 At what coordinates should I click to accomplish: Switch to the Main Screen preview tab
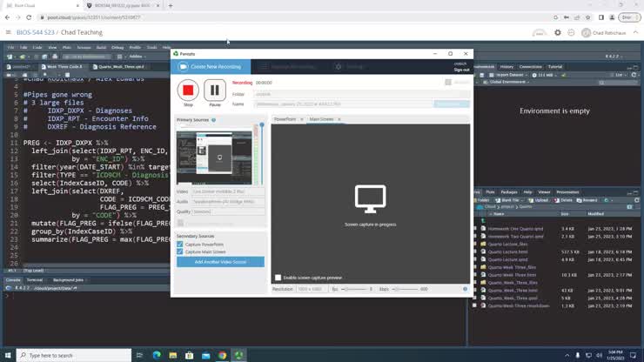(321, 119)
